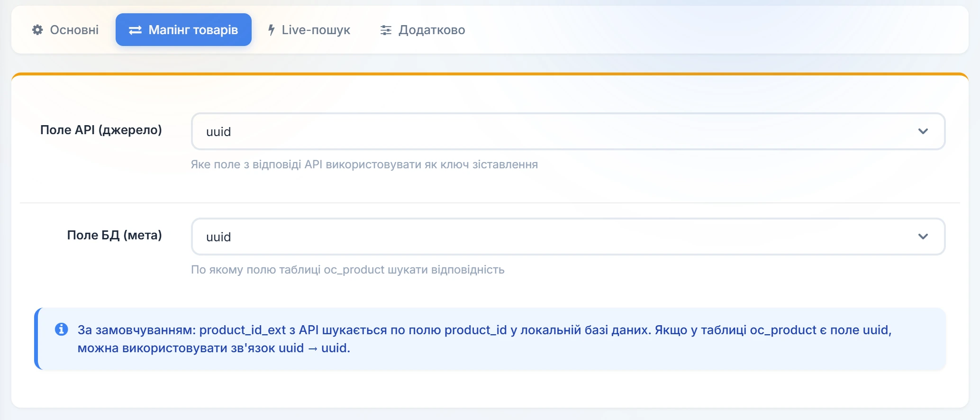Viewport: 980px width, 420px height.
Task: Open the Додатково tab
Action: pos(423,30)
